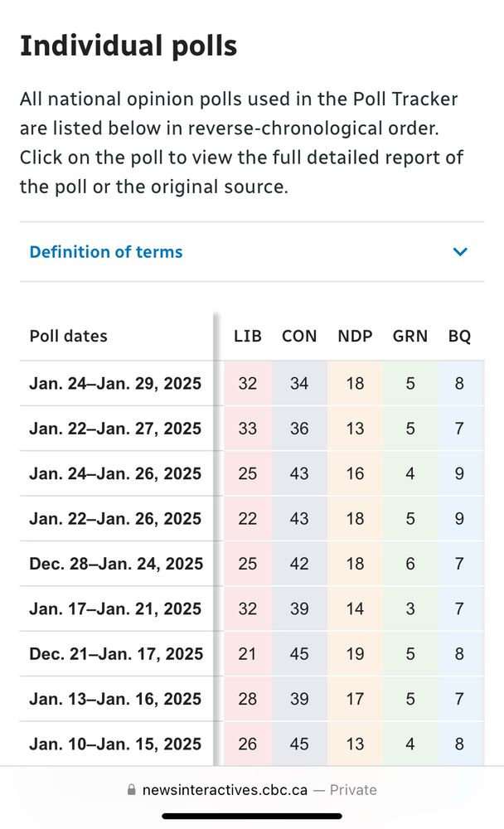This screenshot has width=504, height=829.
Task: Click the Poll dates column header
Action: coord(69,337)
